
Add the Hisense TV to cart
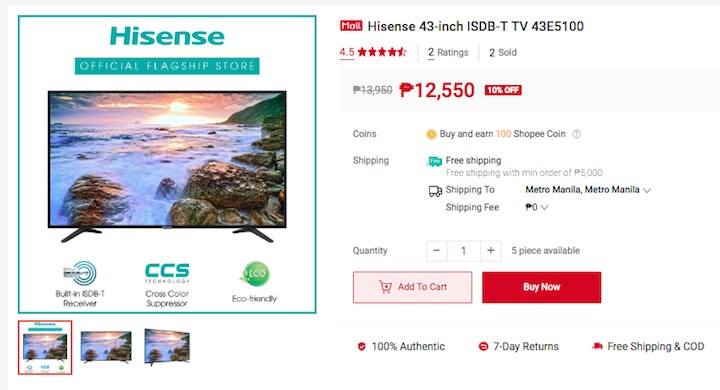pos(412,287)
